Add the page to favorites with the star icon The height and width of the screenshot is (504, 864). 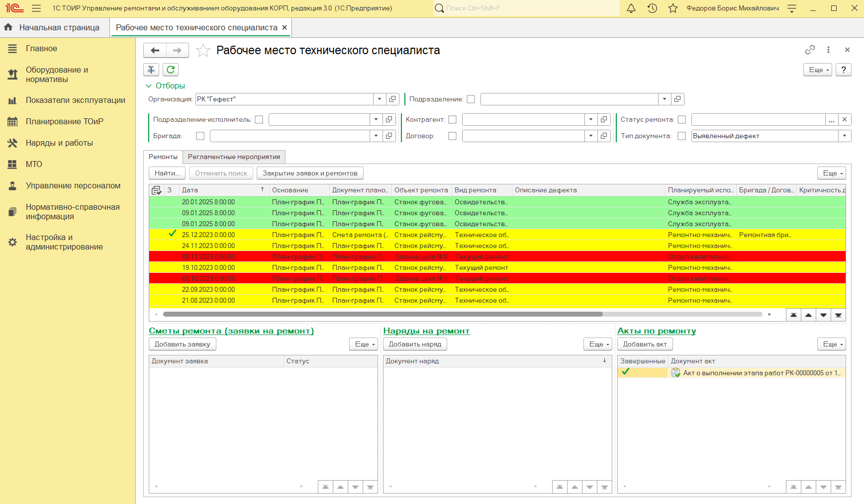pos(203,50)
